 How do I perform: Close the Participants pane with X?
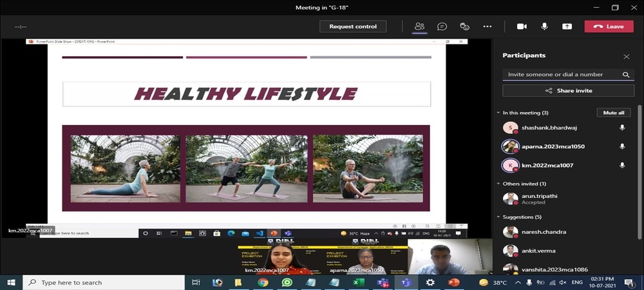coord(626,57)
